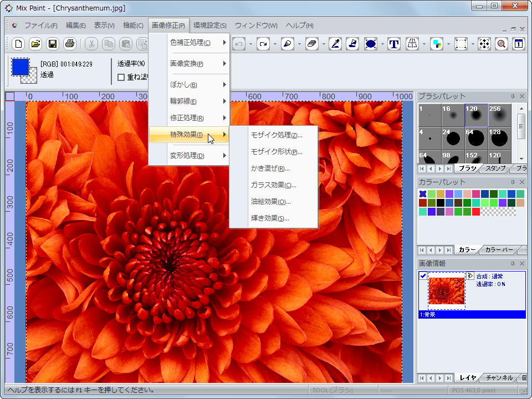Image resolution: width=532 pixels, height=399 pixels.
Task: Open the ファイル menu
Action: 40,25
